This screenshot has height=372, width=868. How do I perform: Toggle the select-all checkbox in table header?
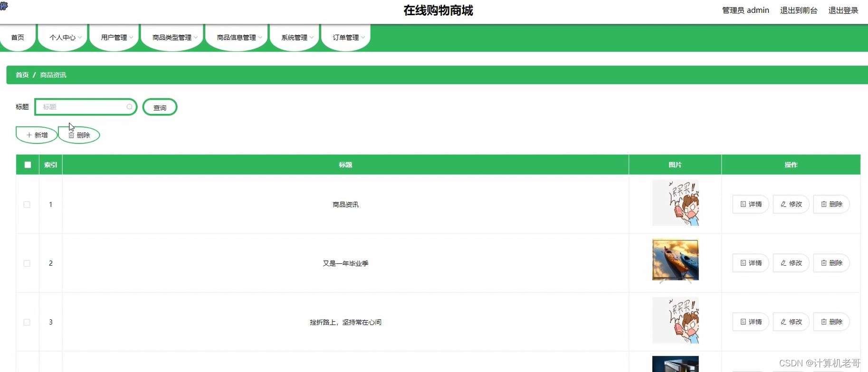pyautogui.click(x=28, y=165)
